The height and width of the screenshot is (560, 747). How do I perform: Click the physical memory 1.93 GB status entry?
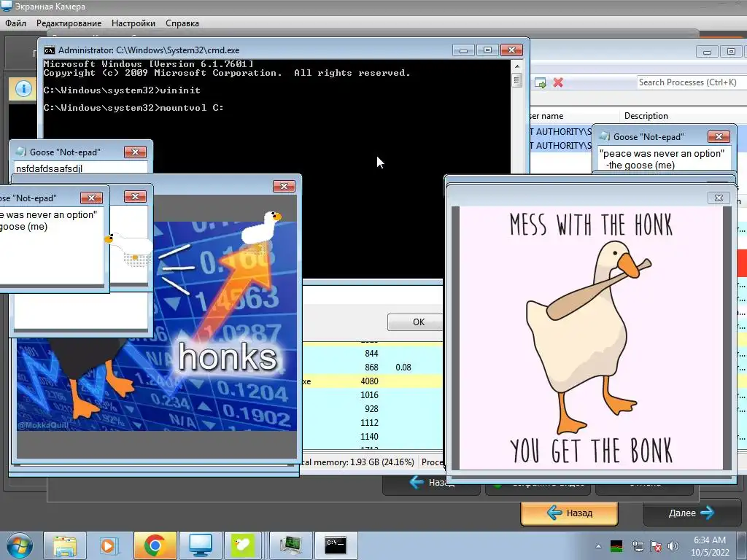click(x=358, y=462)
